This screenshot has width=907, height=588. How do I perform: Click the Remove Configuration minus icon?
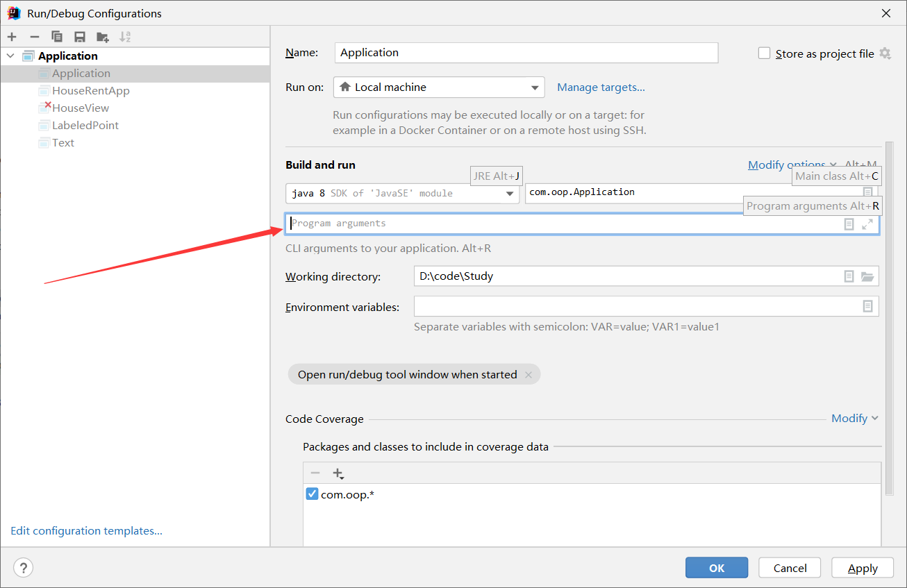coord(35,37)
